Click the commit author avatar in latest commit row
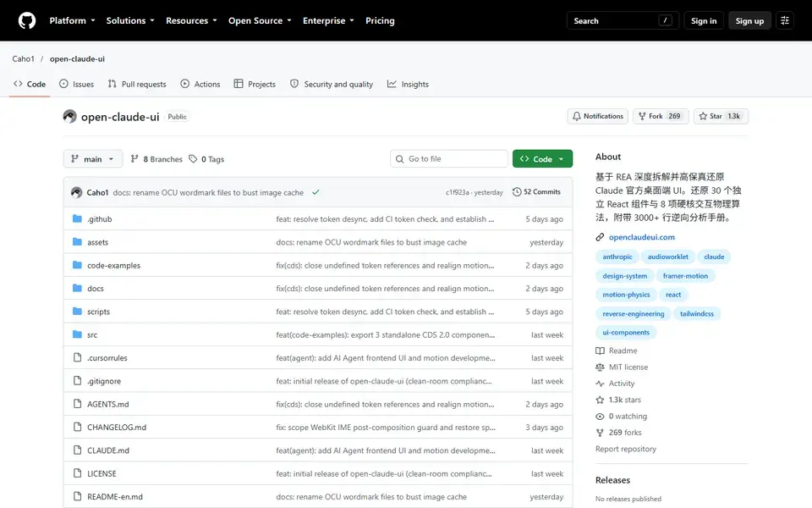812x508 pixels. pyautogui.click(x=77, y=192)
